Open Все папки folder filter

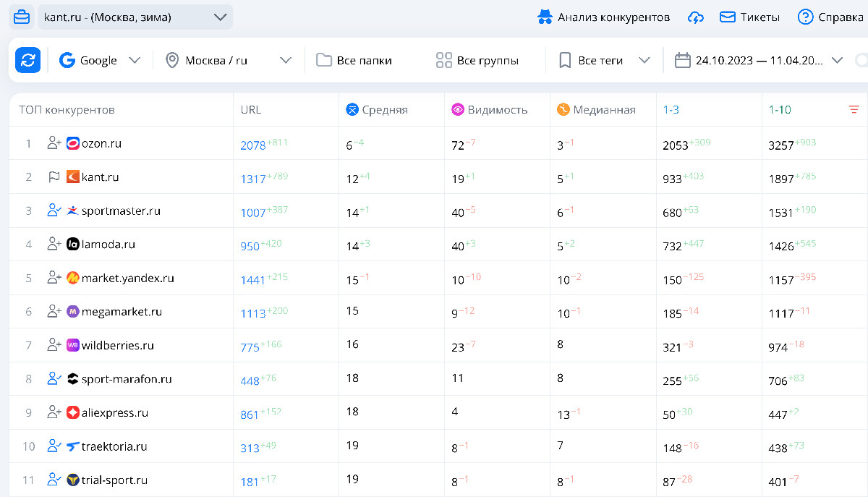click(x=354, y=60)
